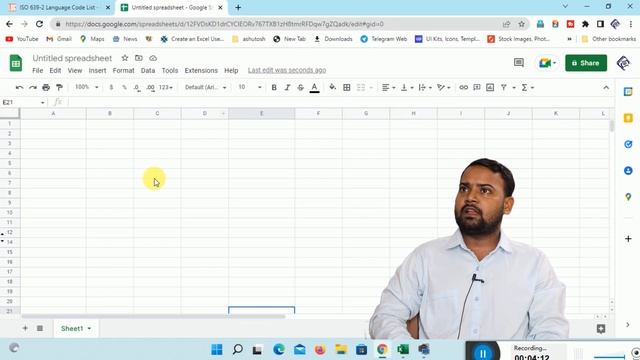Click the green Share button
Viewport: 640px width, 360px height.
[x=586, y=63]
